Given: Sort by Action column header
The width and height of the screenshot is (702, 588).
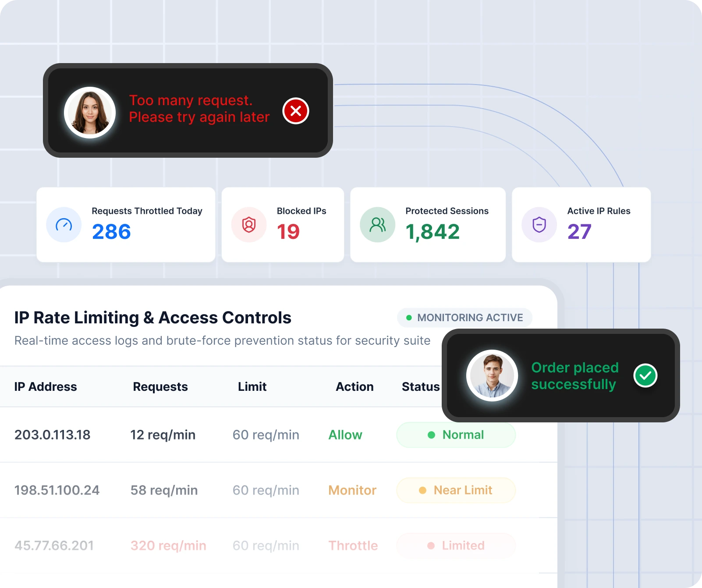Looking at the screenshot, I should pos(355,386).
